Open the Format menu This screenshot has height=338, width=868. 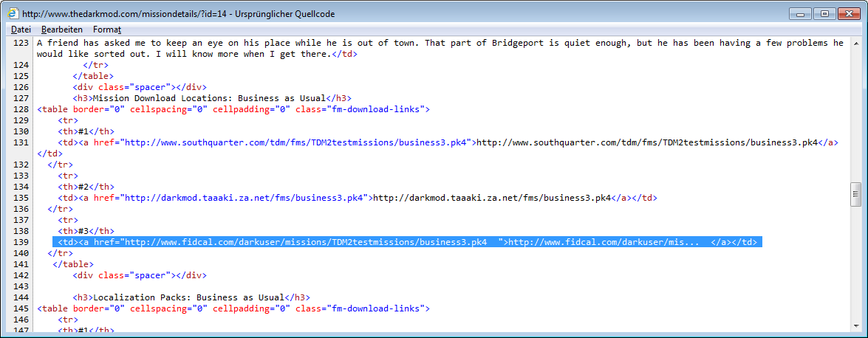106,30
